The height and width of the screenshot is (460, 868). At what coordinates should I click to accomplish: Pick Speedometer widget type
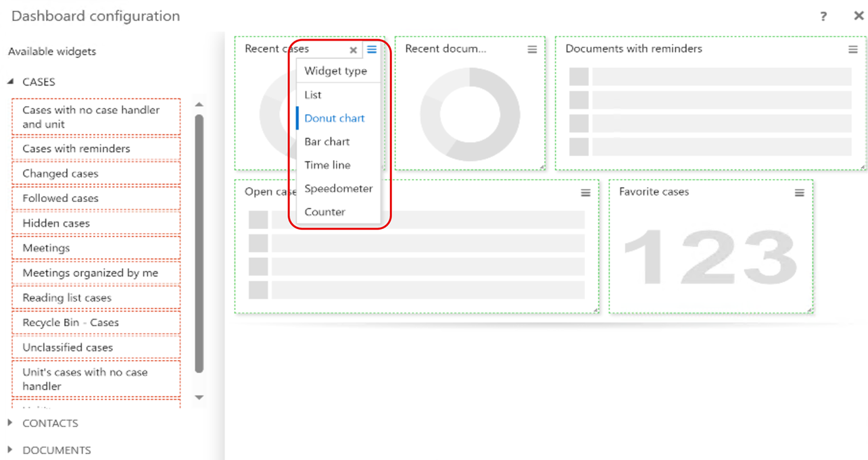pyautogui.click(x=338, y=188)
